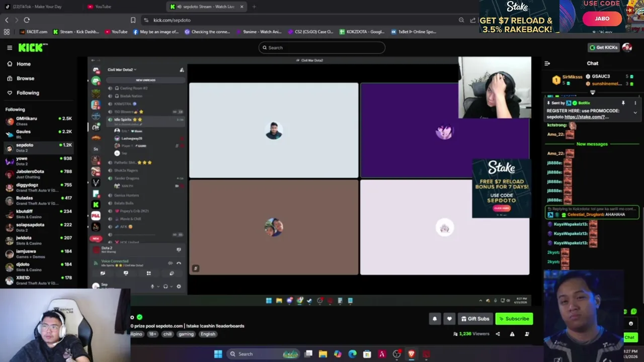The height and width of the screenshot is (362, 644).
Task: Open Following in the Kick sidebar
Action: click(x=23, y=93)
